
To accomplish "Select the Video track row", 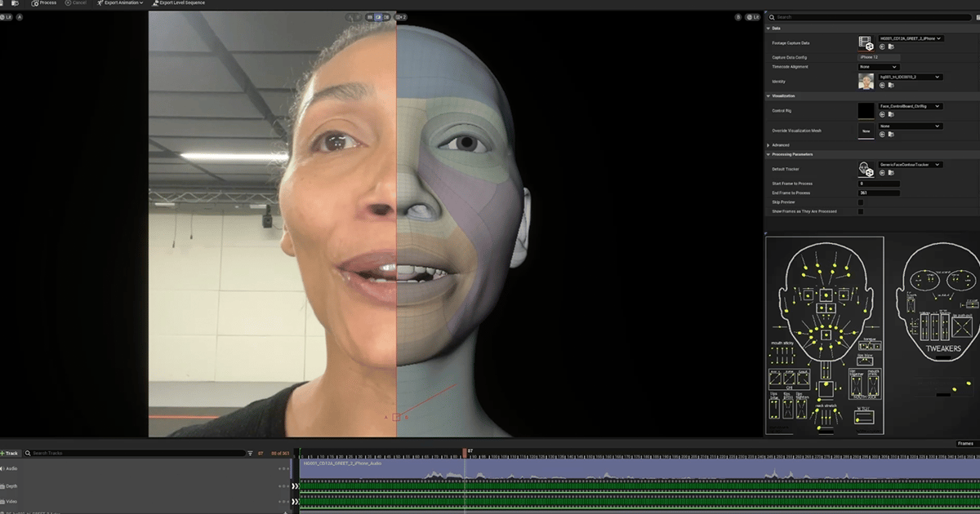I will pos(145,502).
